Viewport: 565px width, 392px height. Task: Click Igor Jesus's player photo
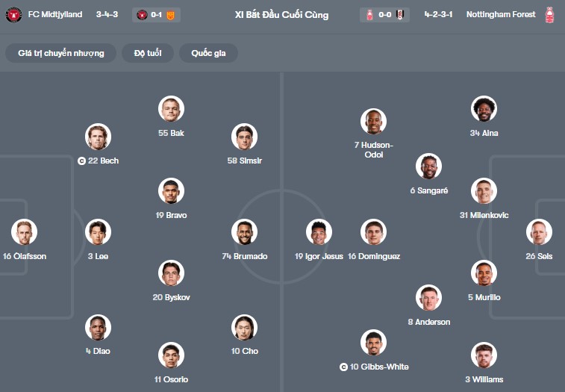coord(319,232)
